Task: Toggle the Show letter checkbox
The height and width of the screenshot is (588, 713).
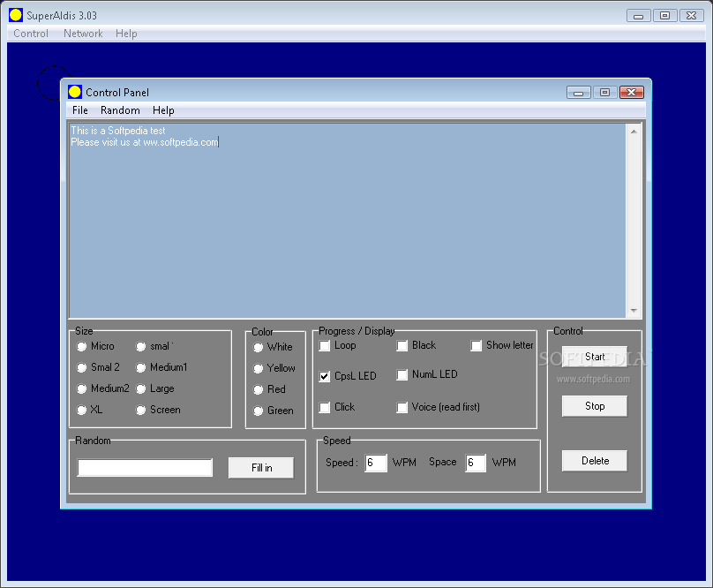Action: tap(477, 346)
